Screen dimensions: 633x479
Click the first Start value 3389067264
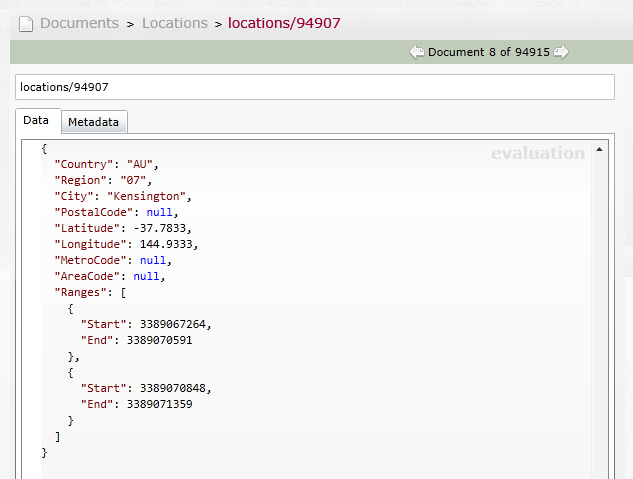point(173,324)
